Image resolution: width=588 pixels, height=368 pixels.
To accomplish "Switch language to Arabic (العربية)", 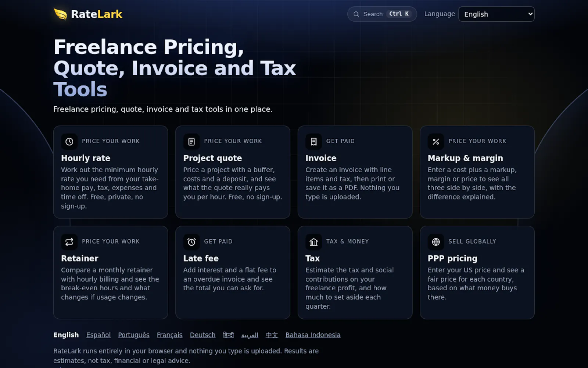I will [x=250, y=335].
